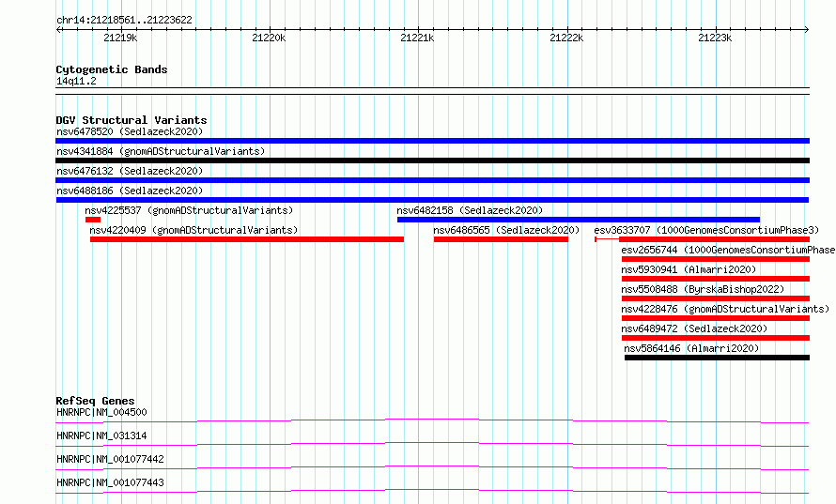This screenshot has height=504, width=836.
Task: Open the nsv4341884 (gnomADStructuralVariants) label
Action: coord(161,151)
